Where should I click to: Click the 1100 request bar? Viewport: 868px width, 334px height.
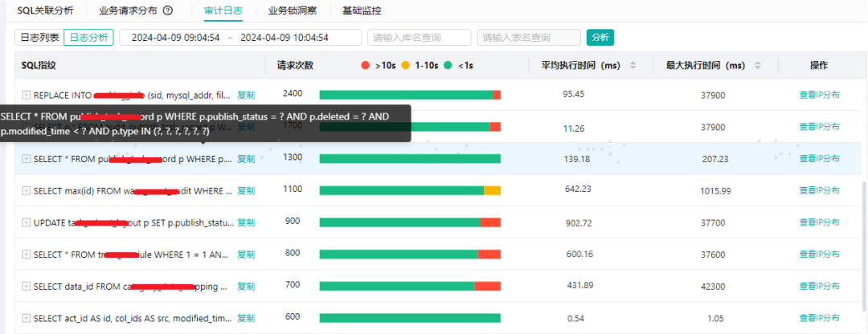[410, 190]
